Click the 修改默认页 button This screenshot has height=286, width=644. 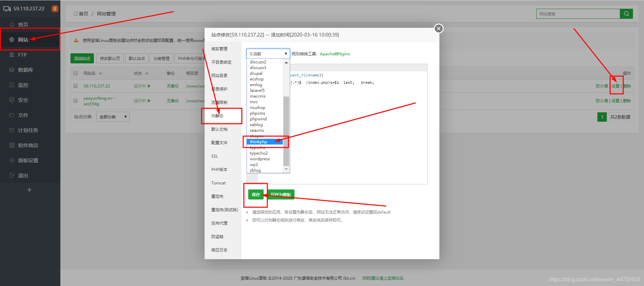pos(110,58)
